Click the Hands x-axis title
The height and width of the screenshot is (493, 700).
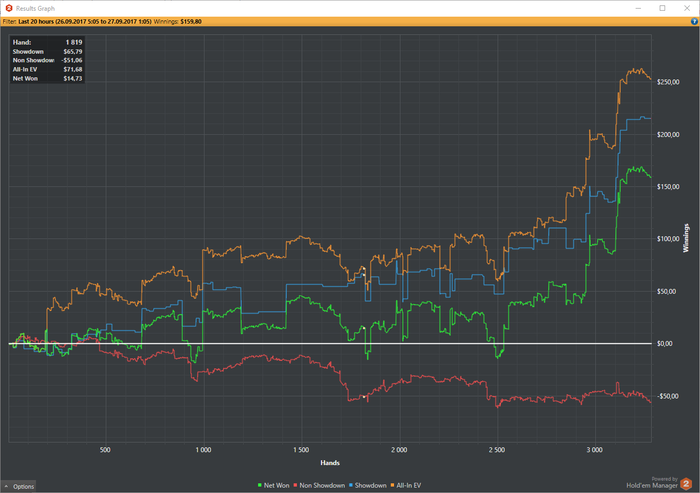pos(330,463)
